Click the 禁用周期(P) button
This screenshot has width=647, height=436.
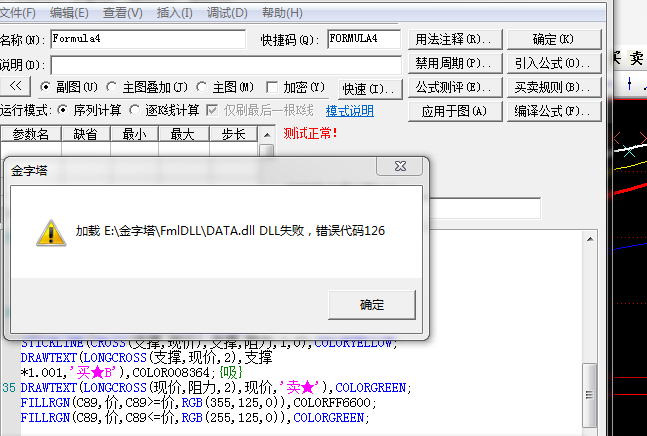[455, 64]
